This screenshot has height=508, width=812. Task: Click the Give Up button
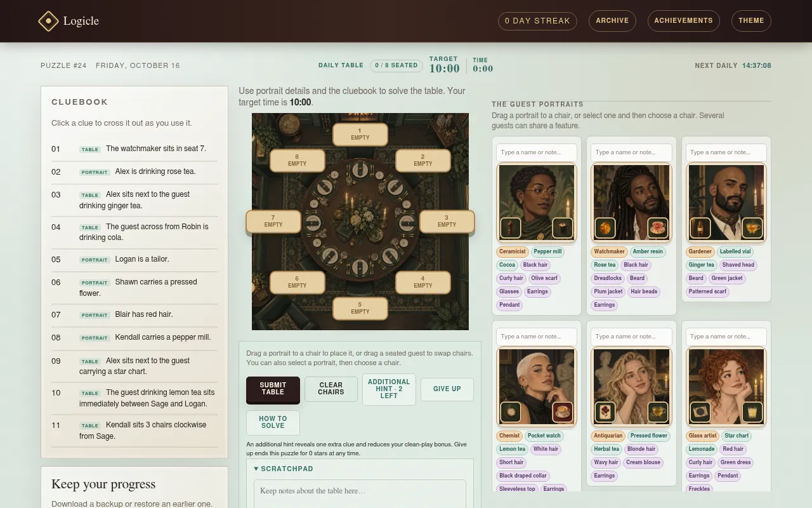pyautogui.click(x=447, y=389)
